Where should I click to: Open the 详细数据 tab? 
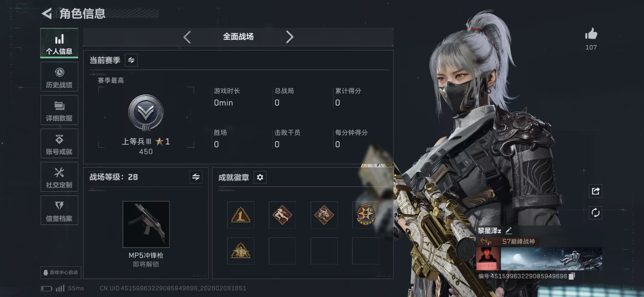tap(59, 110)
